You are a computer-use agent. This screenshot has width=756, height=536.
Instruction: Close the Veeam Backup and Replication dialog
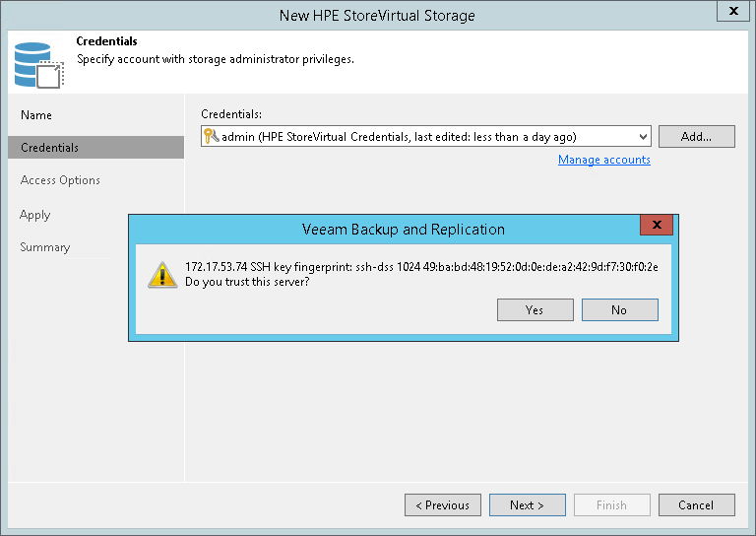[656, 226]
